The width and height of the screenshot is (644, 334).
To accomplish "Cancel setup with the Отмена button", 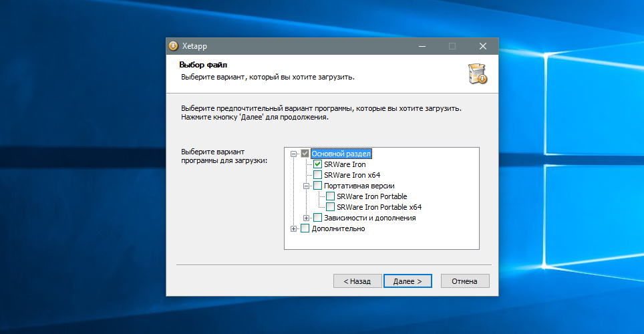I will point(465,281).
